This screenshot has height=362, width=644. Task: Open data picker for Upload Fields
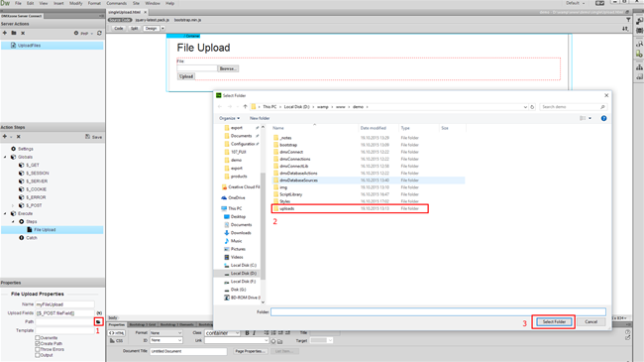pyautogui.click(x=99, y=313)
